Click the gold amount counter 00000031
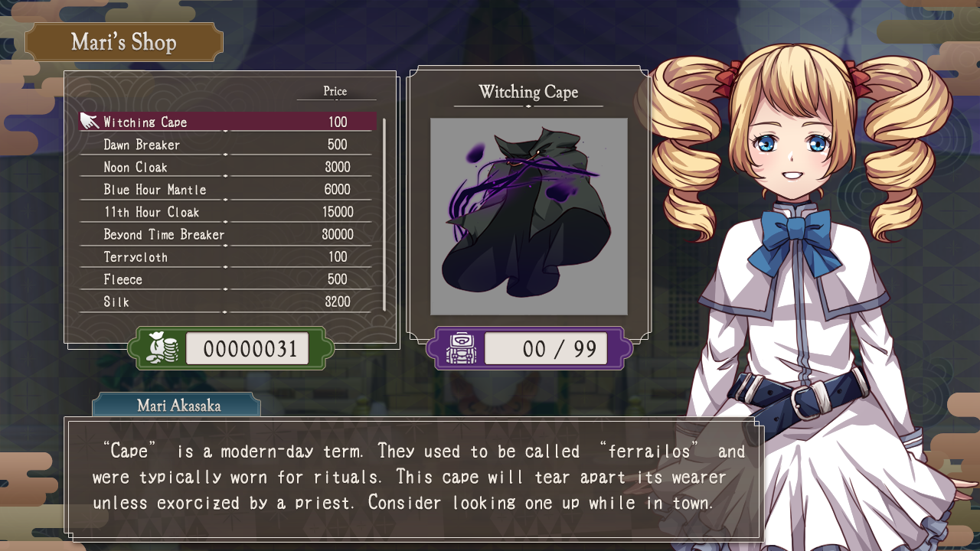This screenshot has width=980, height=551. (247, 349)
